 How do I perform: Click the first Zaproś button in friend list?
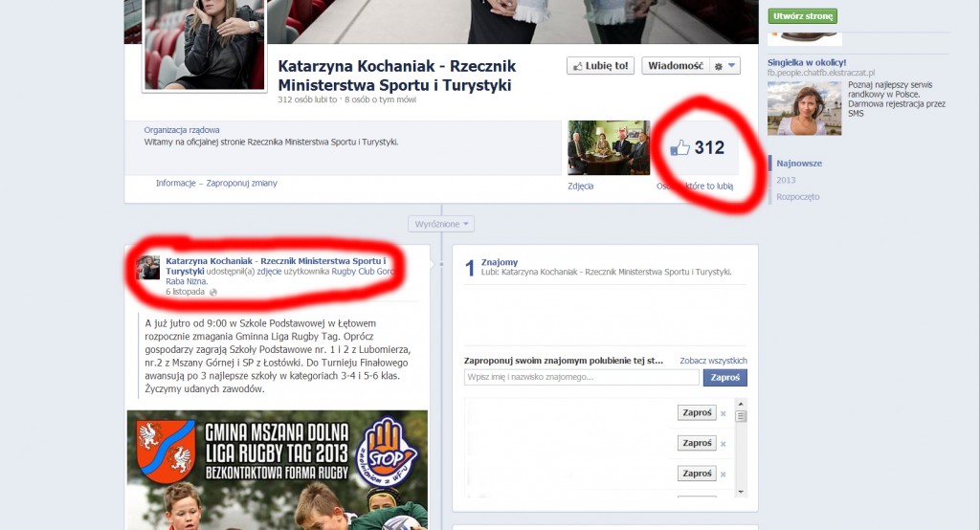697,412
